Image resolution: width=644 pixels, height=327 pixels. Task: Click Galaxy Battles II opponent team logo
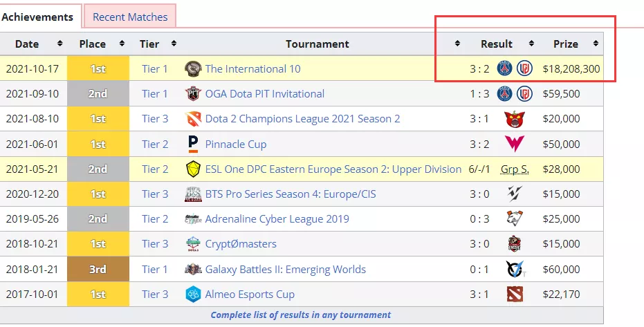click(x=513, y=269)
